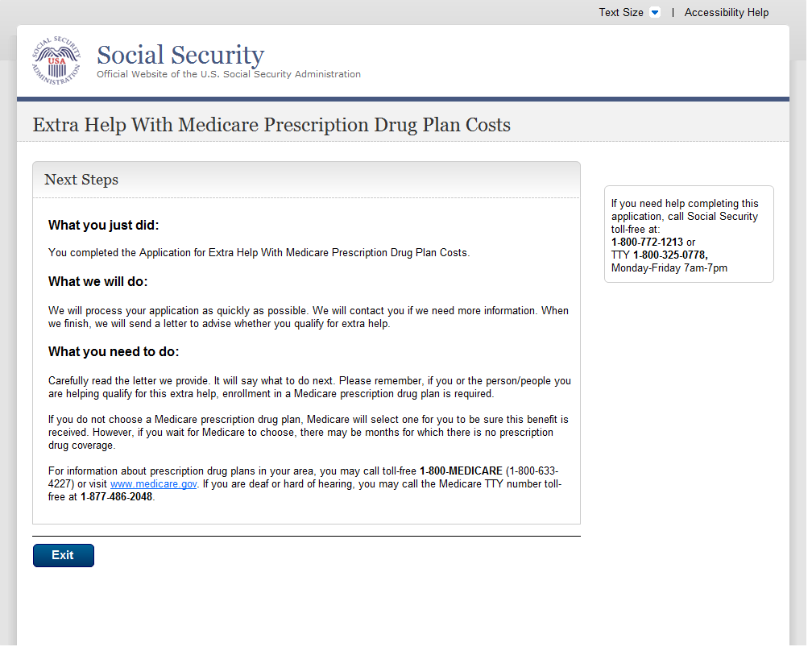Click the Social Security Administration seal logo
The image size is (812, 651).
pyautogui.click(x=56, y=60)
